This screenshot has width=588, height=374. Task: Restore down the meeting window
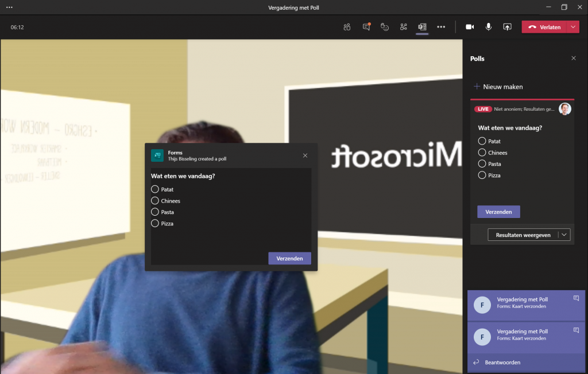point(564,7)
